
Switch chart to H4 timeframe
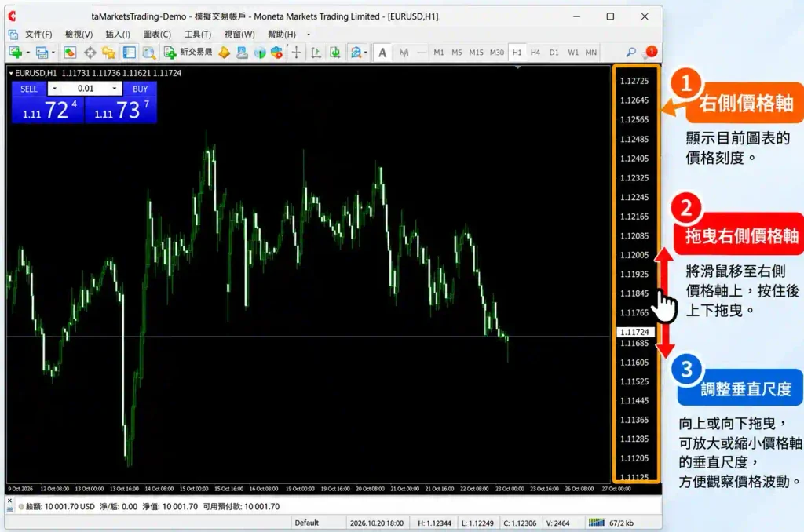pos(535,53)
